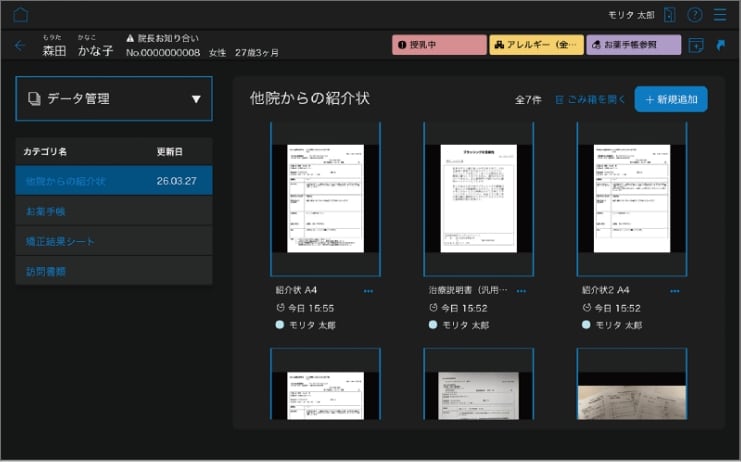Viewport: 741px width, 462px height.
Task: Open more options for 紹介状2 A4
Action: [674, 291]
